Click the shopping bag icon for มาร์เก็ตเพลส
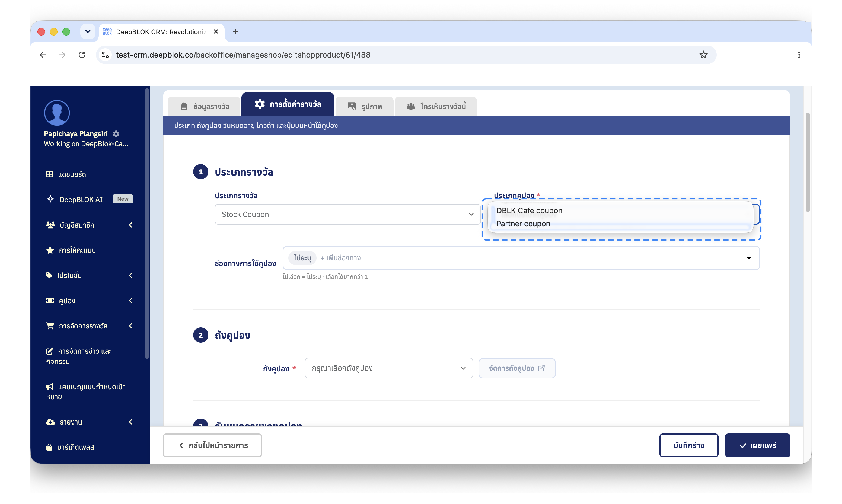Viewport: 842px width, 504px height. point(49,447)
